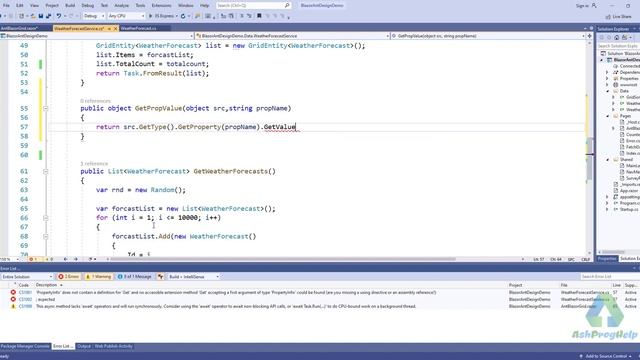This screenshot has width=640, height=360.
Task: Click the Open File toolbar icon
Action: coord(33,16)
